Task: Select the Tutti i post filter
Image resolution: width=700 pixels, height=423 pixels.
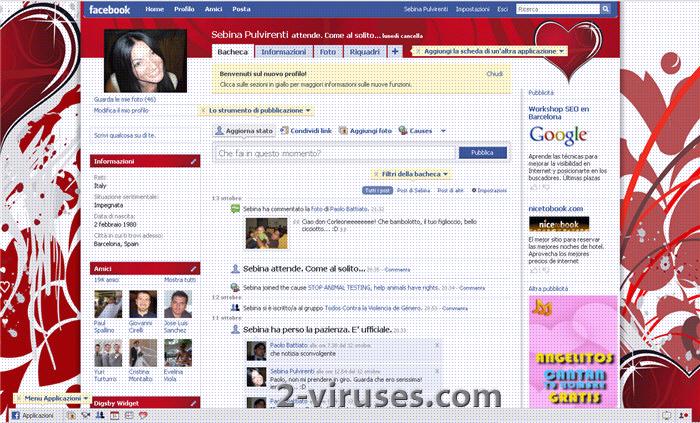Action: pyautogui.click(x=377, y=191)
